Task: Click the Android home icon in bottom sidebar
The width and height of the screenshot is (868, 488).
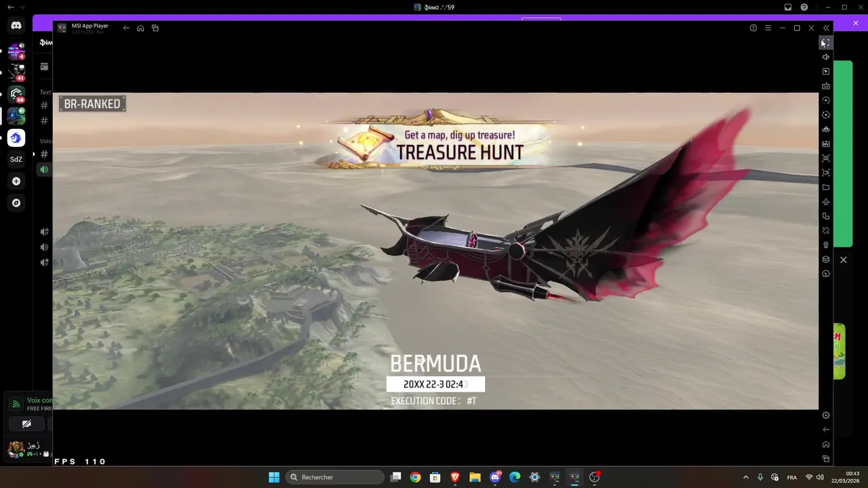Action: coord(825,445)
